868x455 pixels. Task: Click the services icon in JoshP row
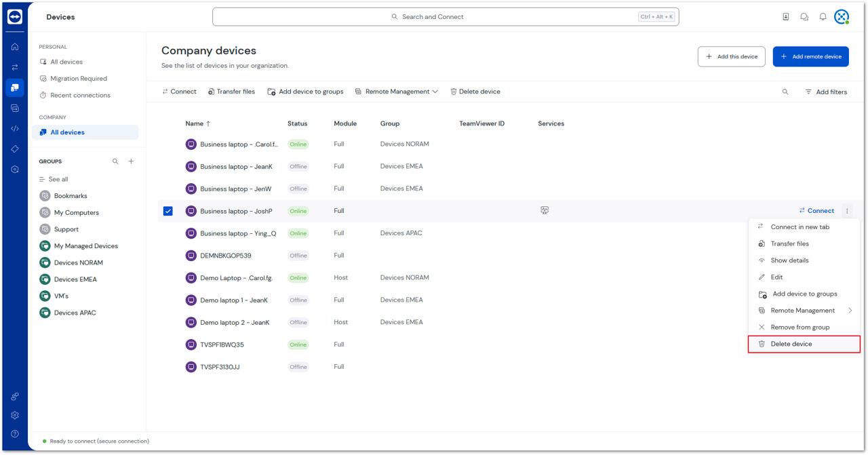pyautogui.click(x=545, y=211)
